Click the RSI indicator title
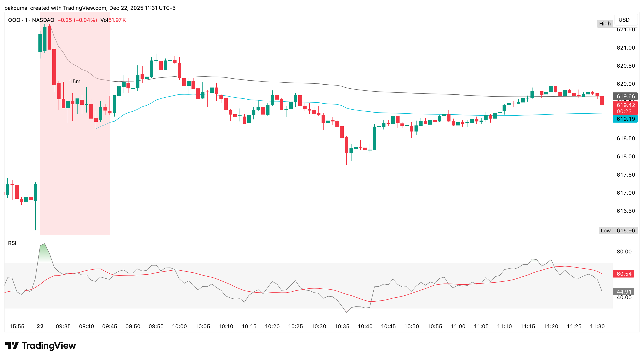This screenshot has width=644, height=359. (x=12, y=243)
